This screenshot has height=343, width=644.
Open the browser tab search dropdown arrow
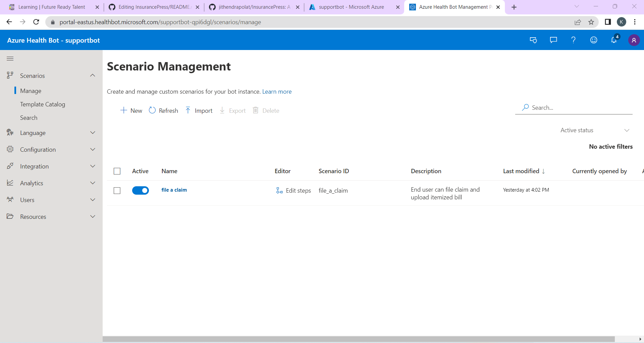coord(577,6)
